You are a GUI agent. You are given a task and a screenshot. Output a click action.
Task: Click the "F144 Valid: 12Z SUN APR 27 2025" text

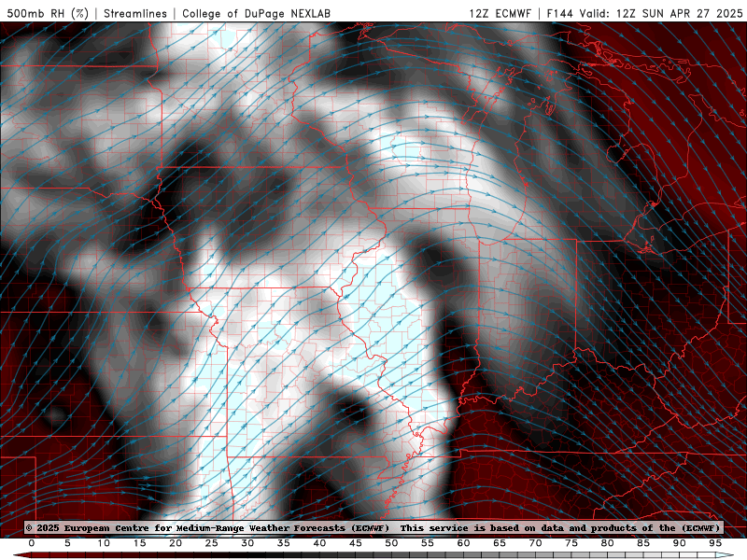tap(644, 13)
